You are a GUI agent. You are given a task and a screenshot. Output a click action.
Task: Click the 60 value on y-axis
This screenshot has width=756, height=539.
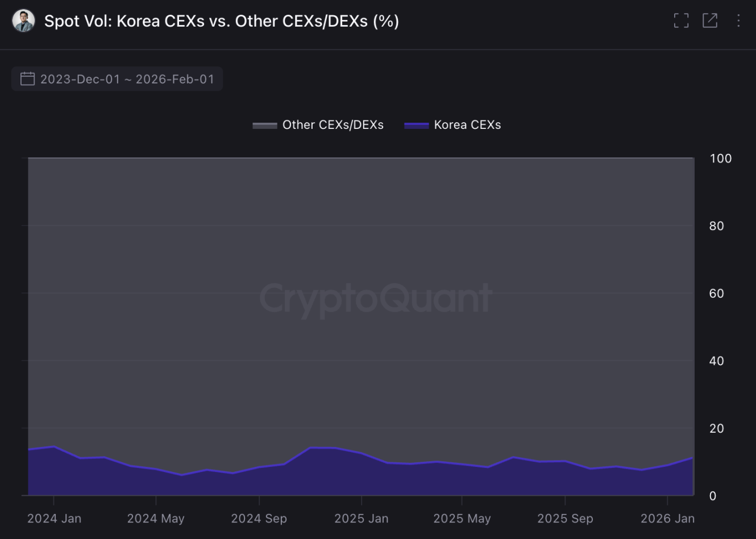716,294
